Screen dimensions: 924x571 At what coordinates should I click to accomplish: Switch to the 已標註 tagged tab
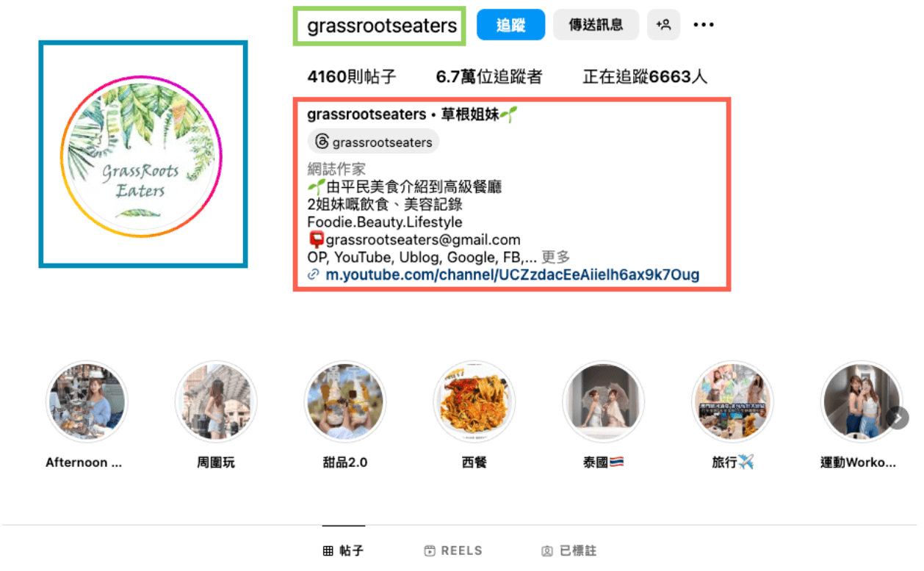[569, 550]
